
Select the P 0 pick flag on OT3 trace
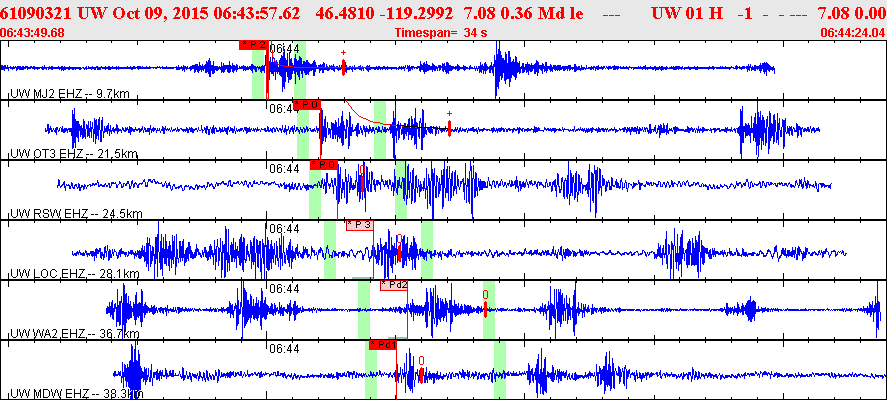tap(307, 105)
